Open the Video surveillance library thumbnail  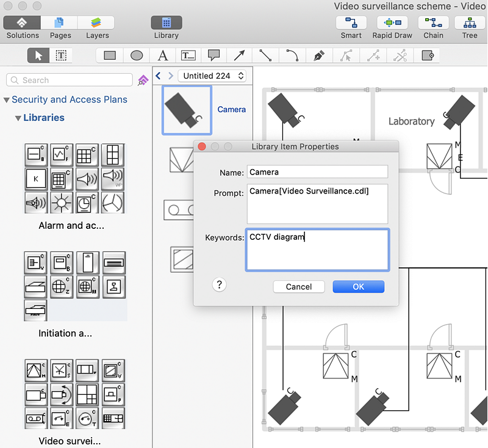point(74,394)
